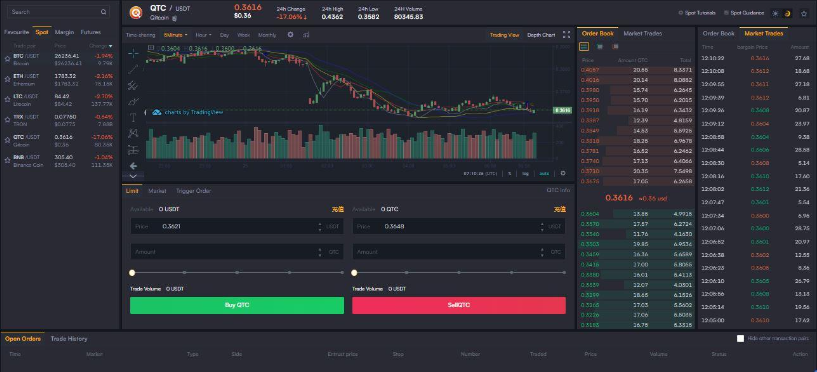Screen dimensions: 817x372
Task: Switch to the light theme sun icon
Action: click(775, 14)
